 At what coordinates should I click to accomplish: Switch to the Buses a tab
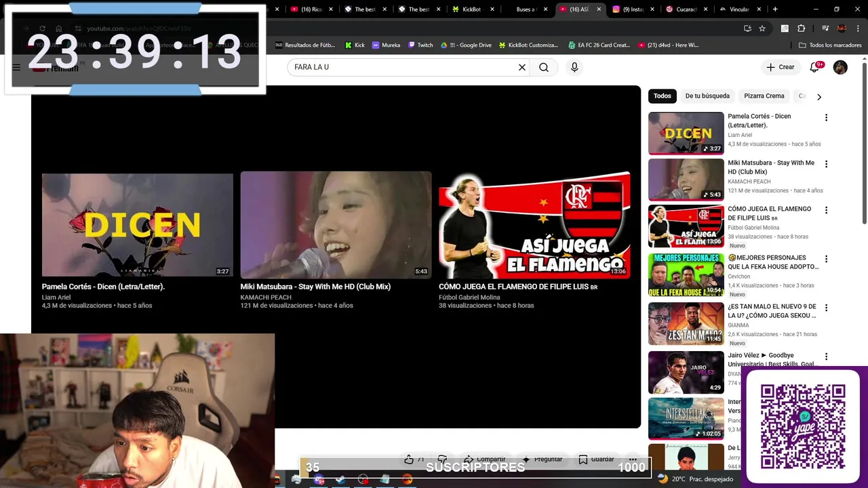point(526,9)
